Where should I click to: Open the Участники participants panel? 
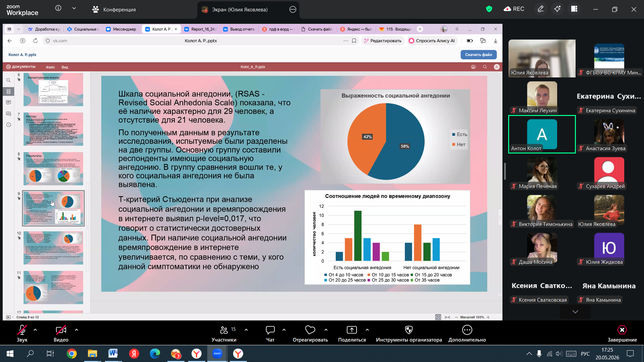tap(224, 333)
